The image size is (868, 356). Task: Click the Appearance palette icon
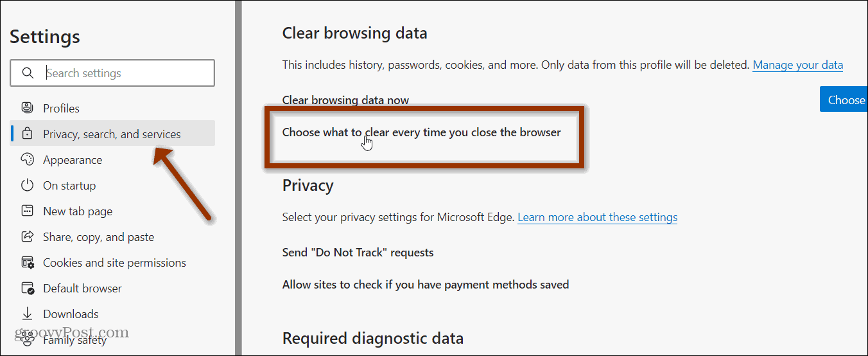(x=27, y=159)
